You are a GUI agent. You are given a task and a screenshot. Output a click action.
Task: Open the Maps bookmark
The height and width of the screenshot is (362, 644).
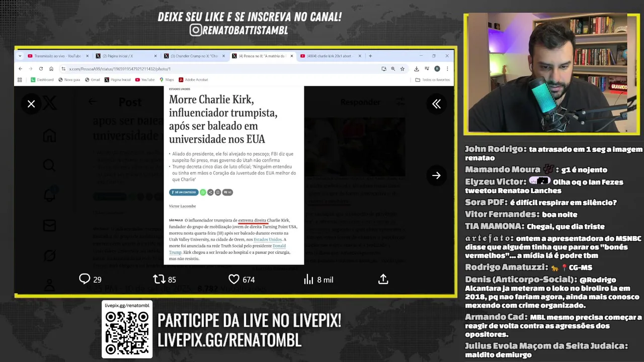point(167,79)
